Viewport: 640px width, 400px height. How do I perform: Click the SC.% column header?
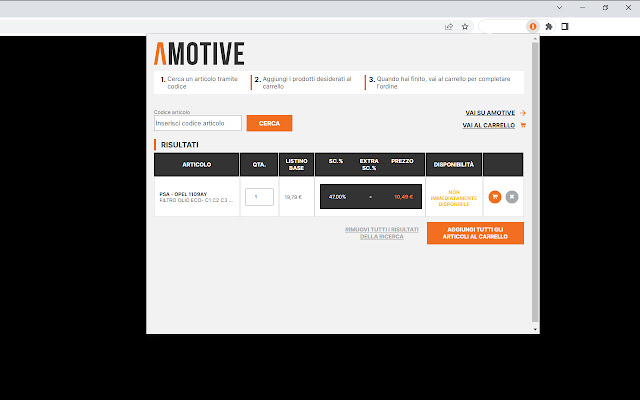[x=336, y=161]
